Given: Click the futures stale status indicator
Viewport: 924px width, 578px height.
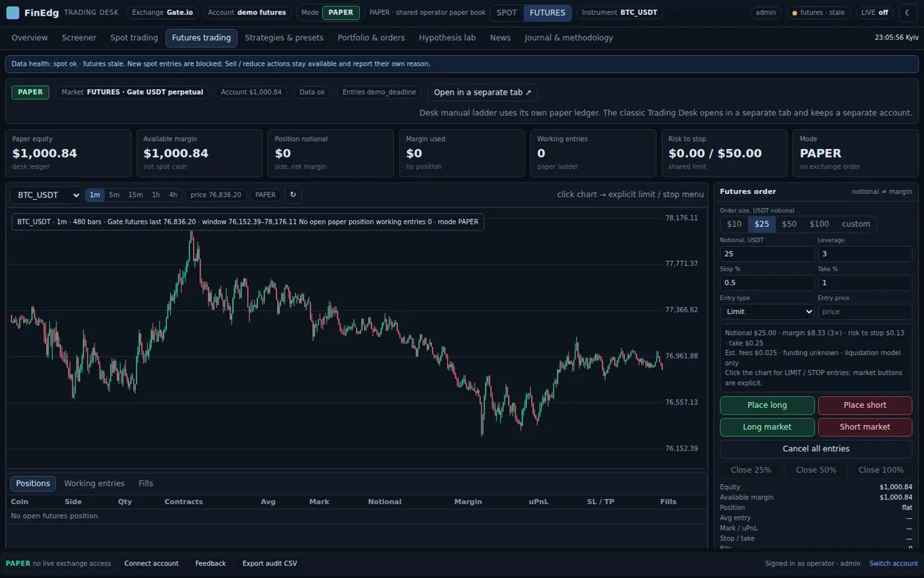Looking at the screenshot, I should pos(820,13).
